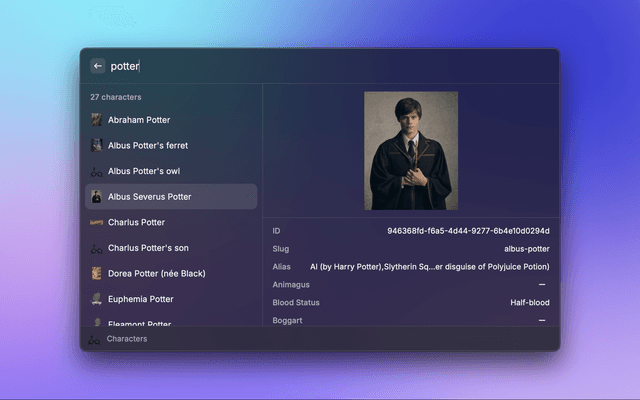Viewport: 640px width, 400px height.
Task: Open the large Albus Potter portrait image
Action: [x=410, y=150]
